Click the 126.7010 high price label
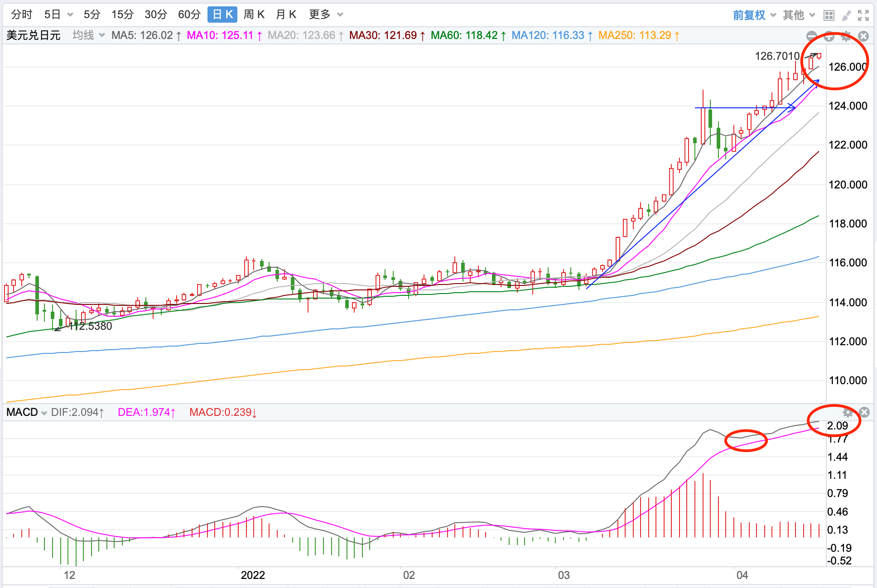Image resolution: width=877 pixels, height=588 pixels. (x=777, y=56)
